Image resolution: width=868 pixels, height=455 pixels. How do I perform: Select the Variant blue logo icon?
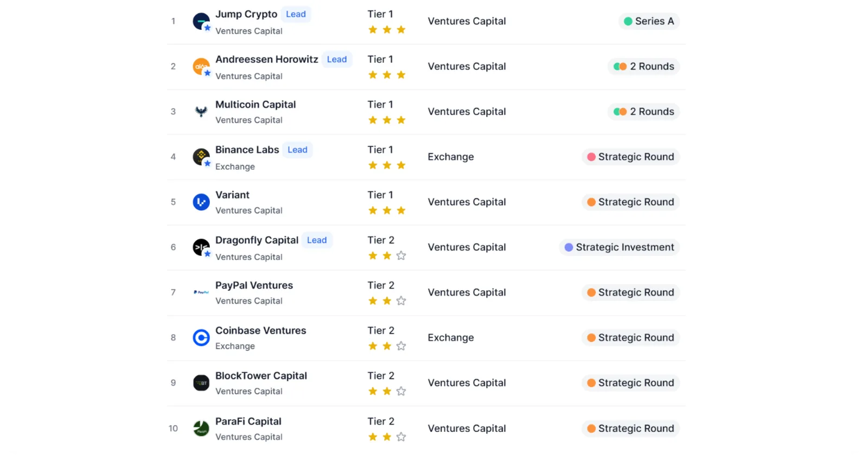point(201,202)
